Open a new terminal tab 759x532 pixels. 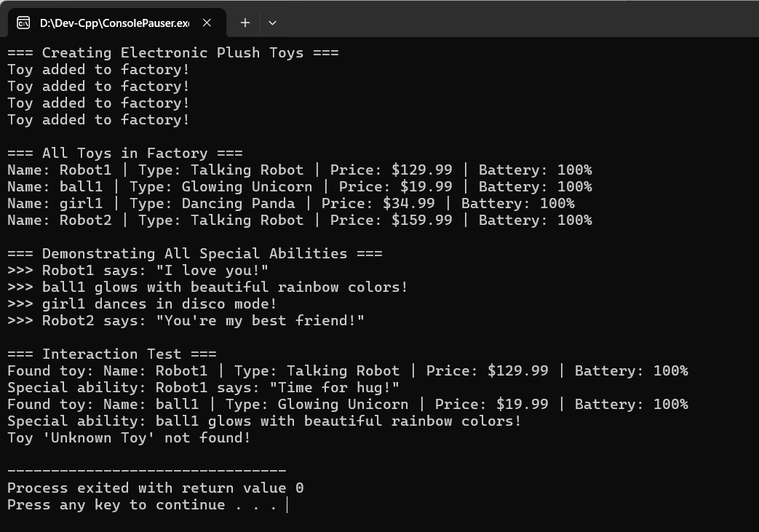[x=245, y=23]
